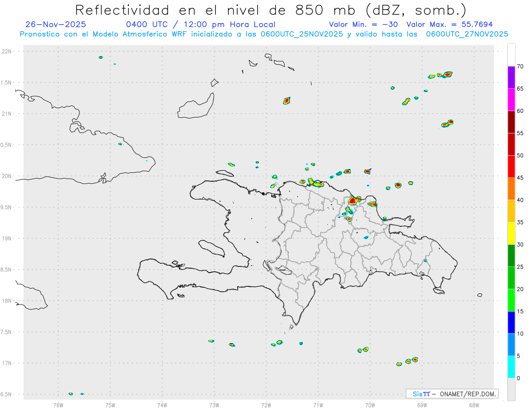Click the '17N' latitude label
This screenshot has width=532, height=411.
click(8, 363)
